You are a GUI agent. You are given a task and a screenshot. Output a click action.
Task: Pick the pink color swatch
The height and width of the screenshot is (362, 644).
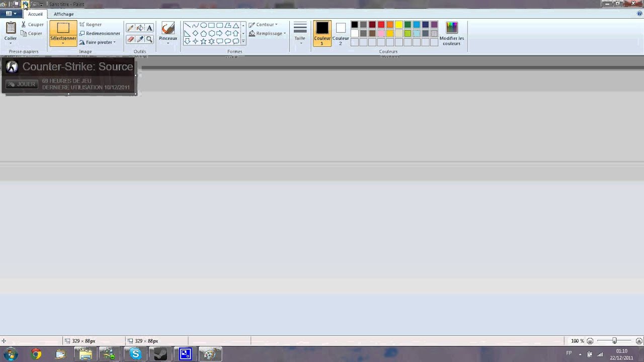click(381, 34)
